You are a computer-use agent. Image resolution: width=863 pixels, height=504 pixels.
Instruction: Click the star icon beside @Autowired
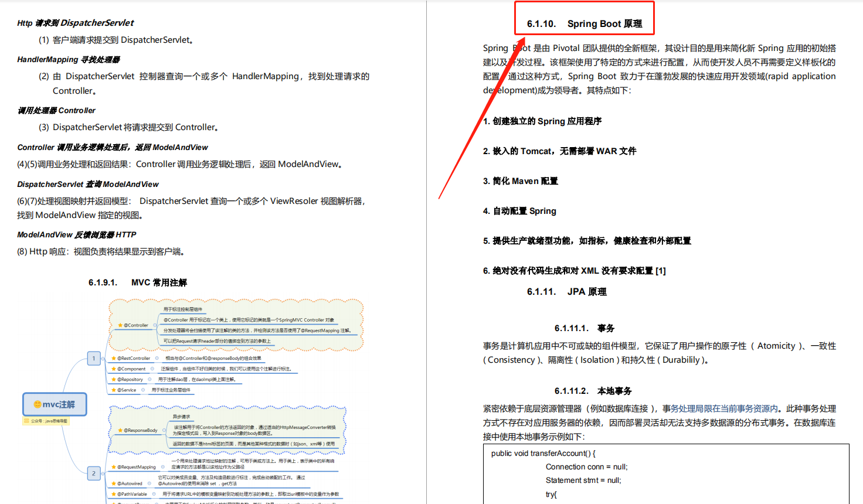(x=113, y=483)
